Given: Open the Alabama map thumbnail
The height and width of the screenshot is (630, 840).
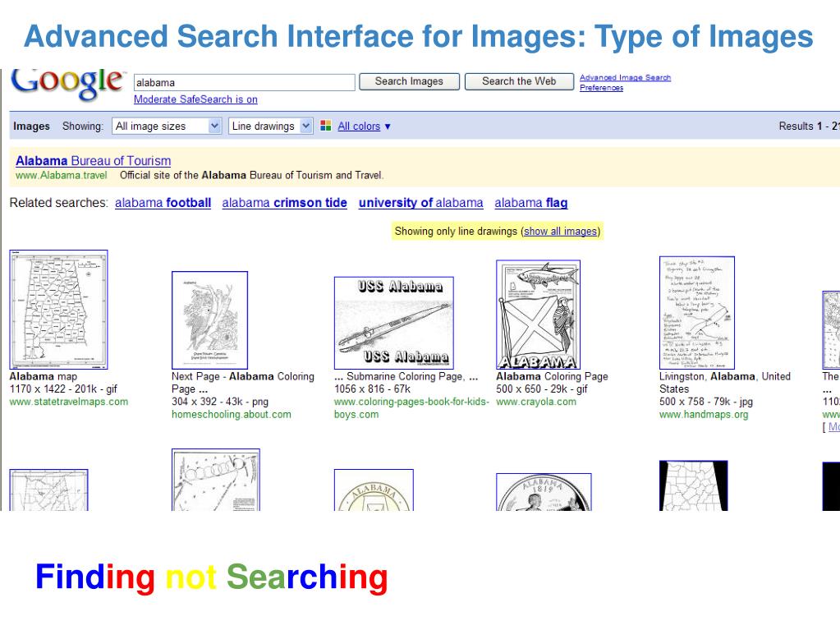Looking at the screenshot, I should [x=59, y=310].
